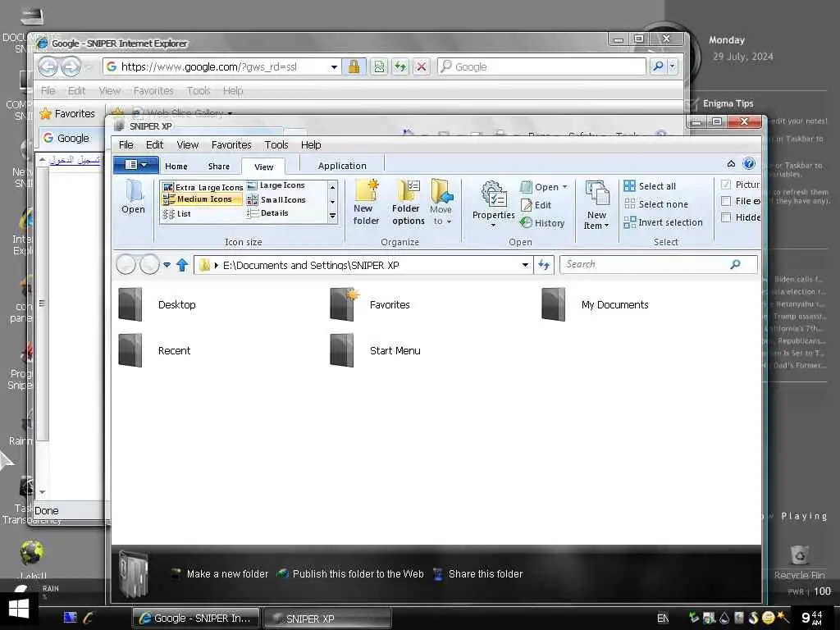Switch to List layout

pos(177,214)
